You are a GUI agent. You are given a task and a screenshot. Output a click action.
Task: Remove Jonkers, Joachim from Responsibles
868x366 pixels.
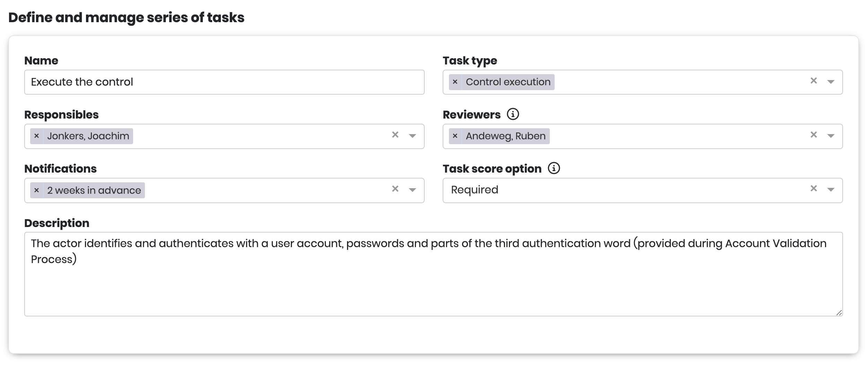point(36,136)
